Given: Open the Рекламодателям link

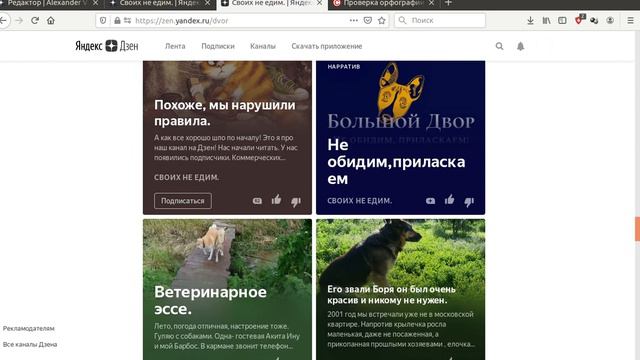Looking at the screenshot, I should point(29,328).
